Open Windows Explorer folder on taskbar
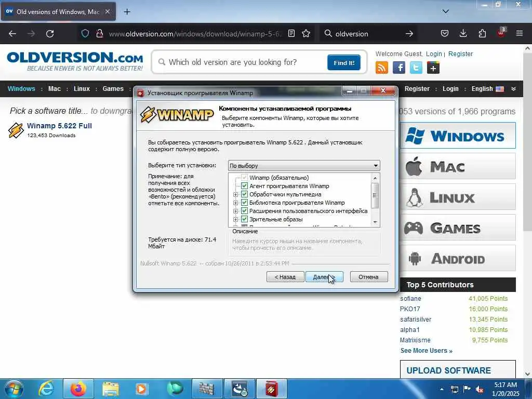The image size is (532, 399). point(110,389)
